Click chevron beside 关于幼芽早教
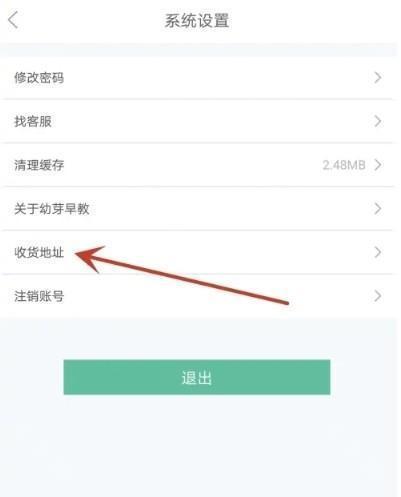This screenshot has width=401, height=497. tap(378, 209)
